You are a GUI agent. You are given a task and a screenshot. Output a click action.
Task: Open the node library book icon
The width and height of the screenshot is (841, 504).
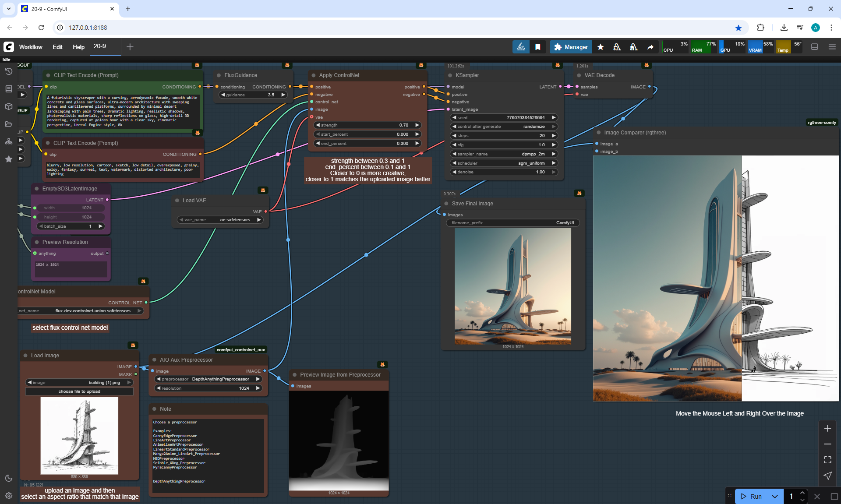[x=8, y=89]
